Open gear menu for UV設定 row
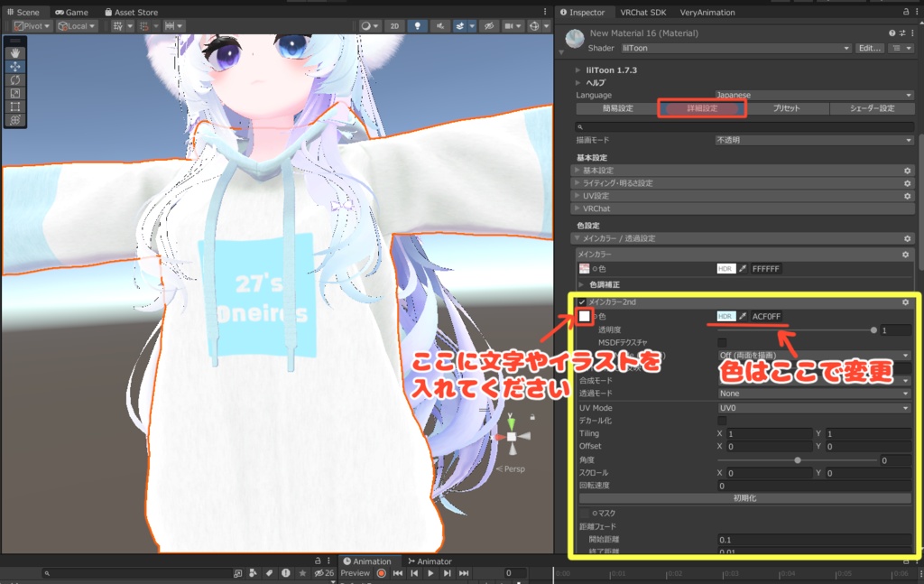The height and width of the screenshot is (584, 924). tap(908, 196)
